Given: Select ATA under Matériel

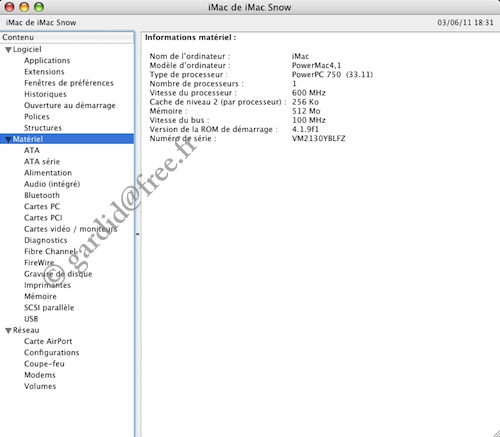Looking at the screenshot, I should (32, 150).
